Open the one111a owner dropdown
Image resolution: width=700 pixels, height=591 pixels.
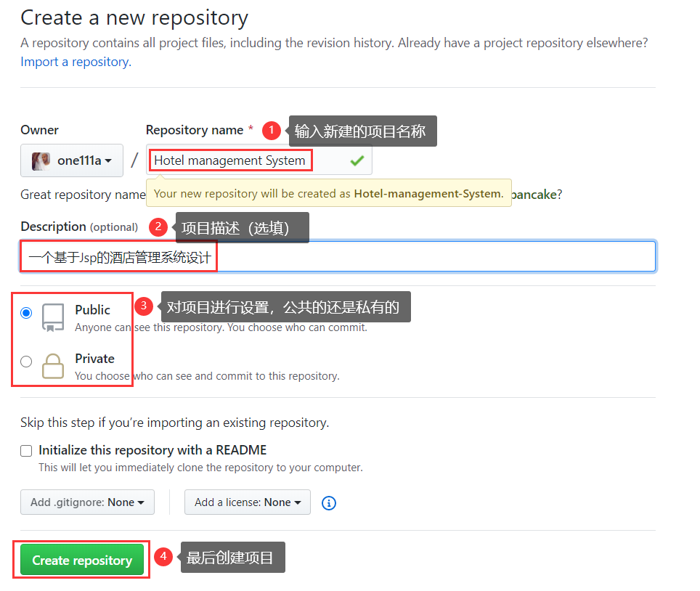pyautogui.click(x=72, y=160)
